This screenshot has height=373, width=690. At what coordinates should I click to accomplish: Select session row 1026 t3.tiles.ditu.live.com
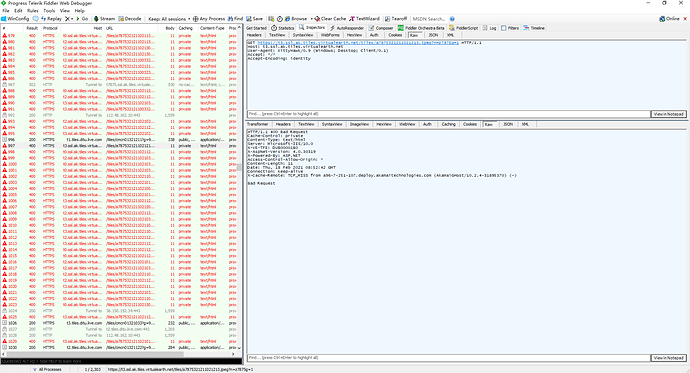click(119, 323)
